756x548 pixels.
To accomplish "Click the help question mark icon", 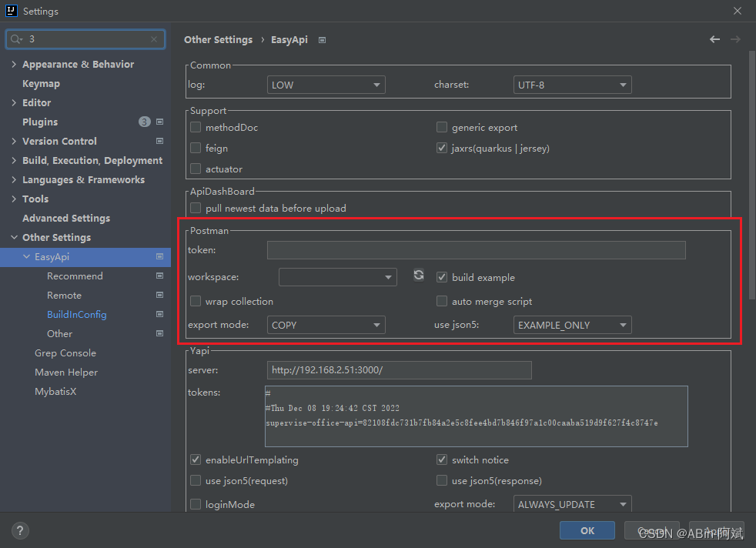I will (21, 530).
